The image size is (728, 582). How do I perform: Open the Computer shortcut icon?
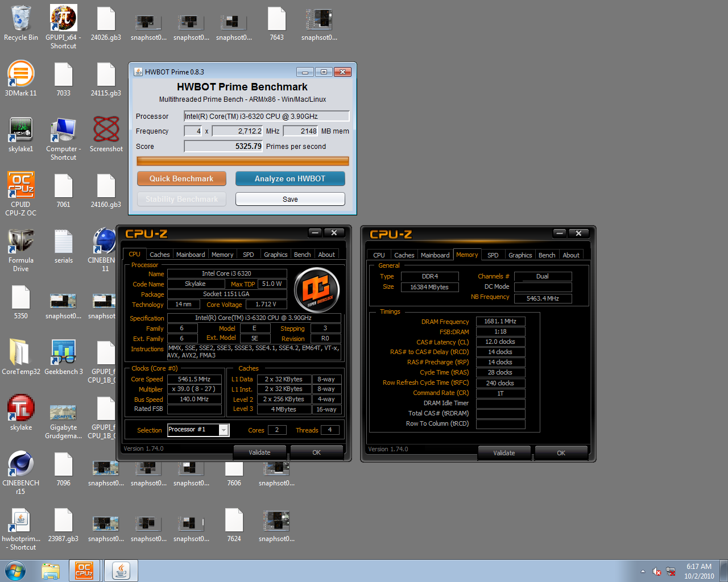(63, 139)
